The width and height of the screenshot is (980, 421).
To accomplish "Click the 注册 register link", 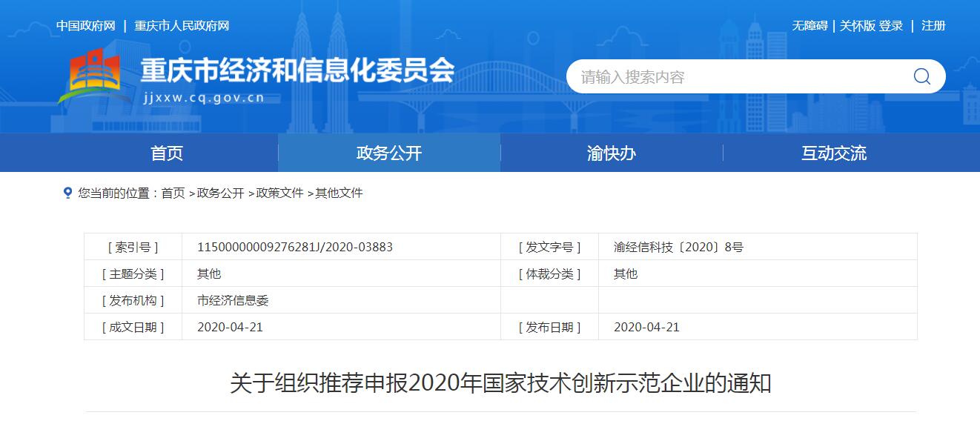I will pos(933,26).
